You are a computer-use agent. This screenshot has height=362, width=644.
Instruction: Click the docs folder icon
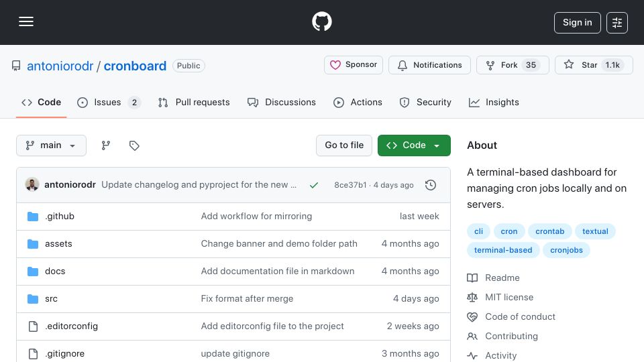[x=33, y=271]
